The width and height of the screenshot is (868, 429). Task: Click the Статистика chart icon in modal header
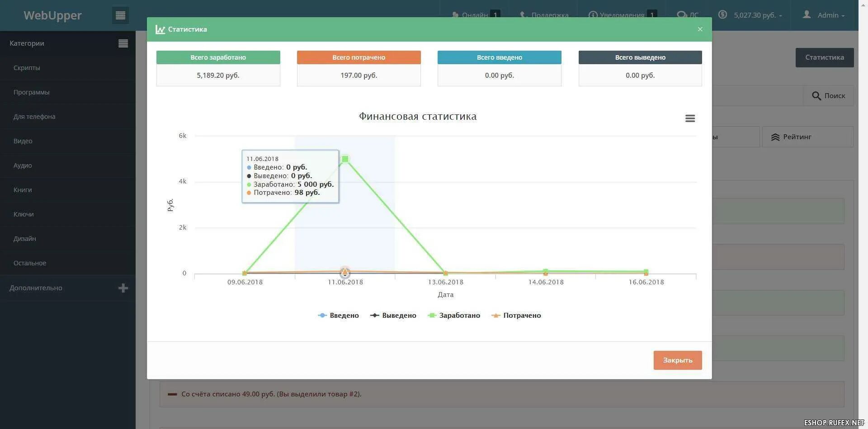pos(160,29)
